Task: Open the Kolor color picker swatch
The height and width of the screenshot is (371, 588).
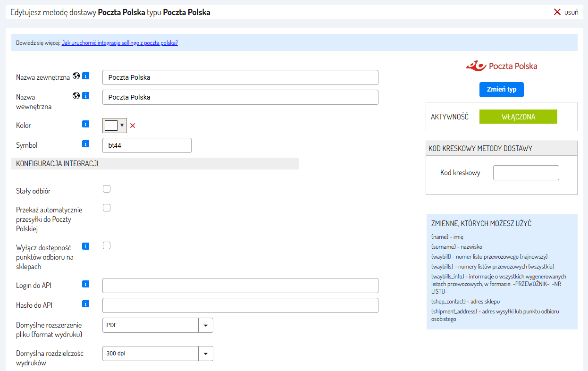Action: 114,126
